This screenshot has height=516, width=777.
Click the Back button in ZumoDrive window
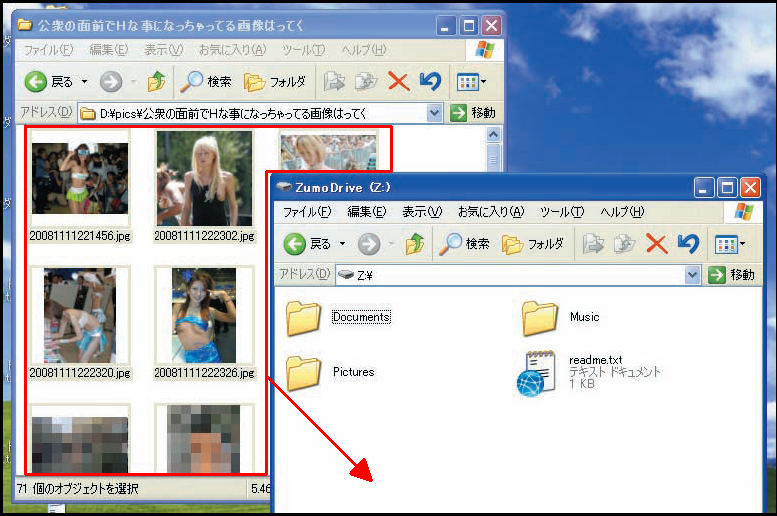[307, 244]
